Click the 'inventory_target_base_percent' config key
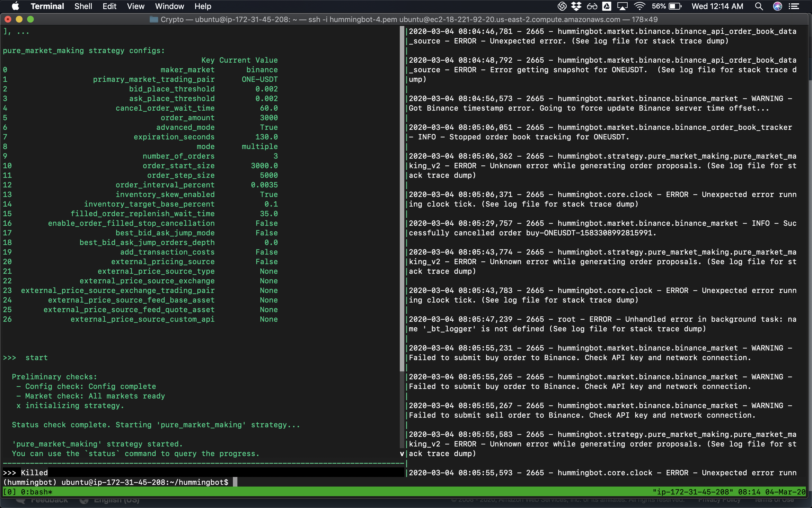The width and height of the screenshot is (812, 508). (149, 204)
